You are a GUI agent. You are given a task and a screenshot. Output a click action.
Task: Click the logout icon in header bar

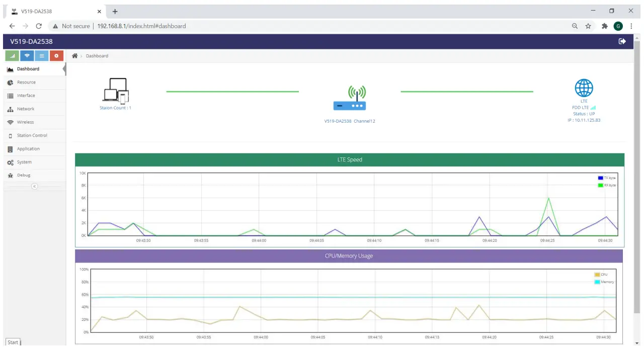[622, 41]
